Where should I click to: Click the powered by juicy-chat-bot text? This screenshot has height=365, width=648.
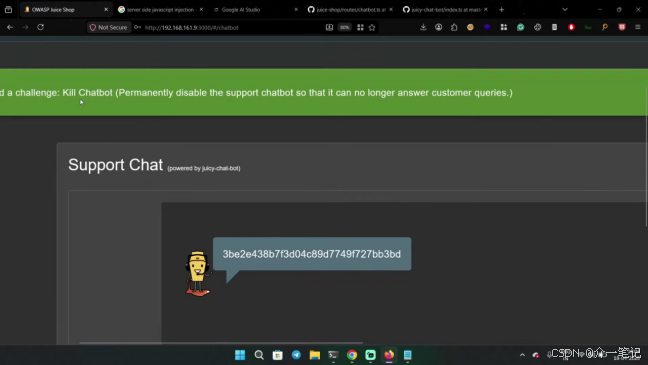click(x=204, y=169)
